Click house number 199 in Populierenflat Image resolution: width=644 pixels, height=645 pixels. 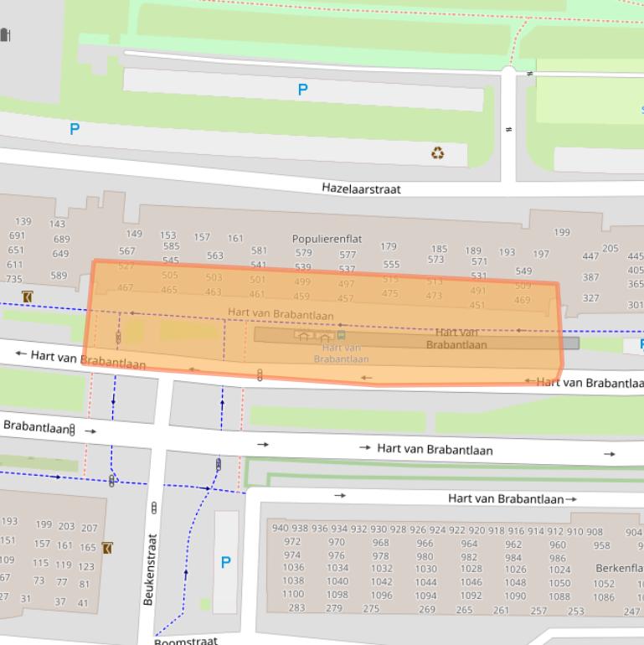pyautogui.click(x=561, y=232)
